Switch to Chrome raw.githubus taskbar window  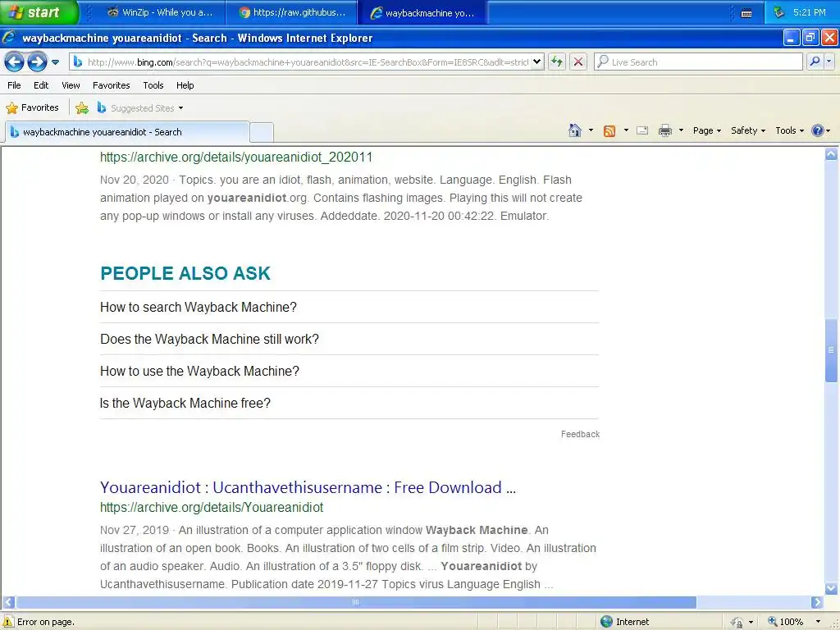point(293,12)
